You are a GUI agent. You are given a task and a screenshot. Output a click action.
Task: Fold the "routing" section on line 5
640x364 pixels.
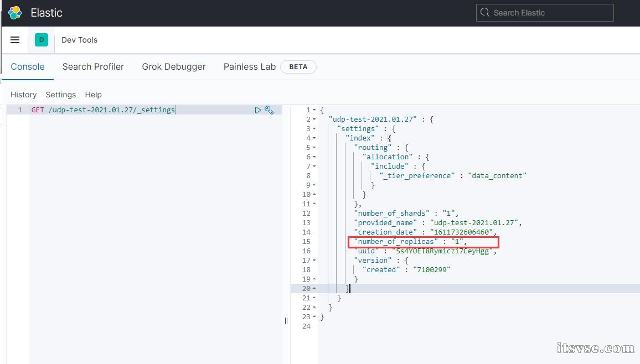(x=314, y=148)
